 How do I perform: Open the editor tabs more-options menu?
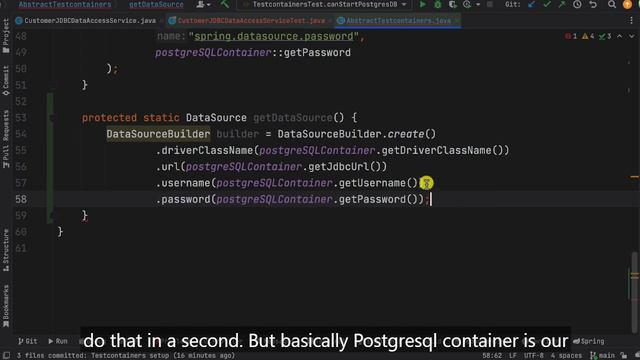pos(631,20)
